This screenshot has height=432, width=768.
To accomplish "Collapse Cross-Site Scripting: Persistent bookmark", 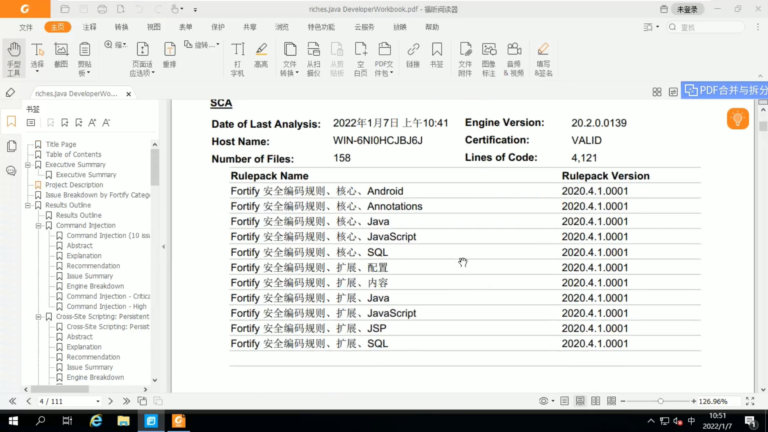I will click(38, 316).
